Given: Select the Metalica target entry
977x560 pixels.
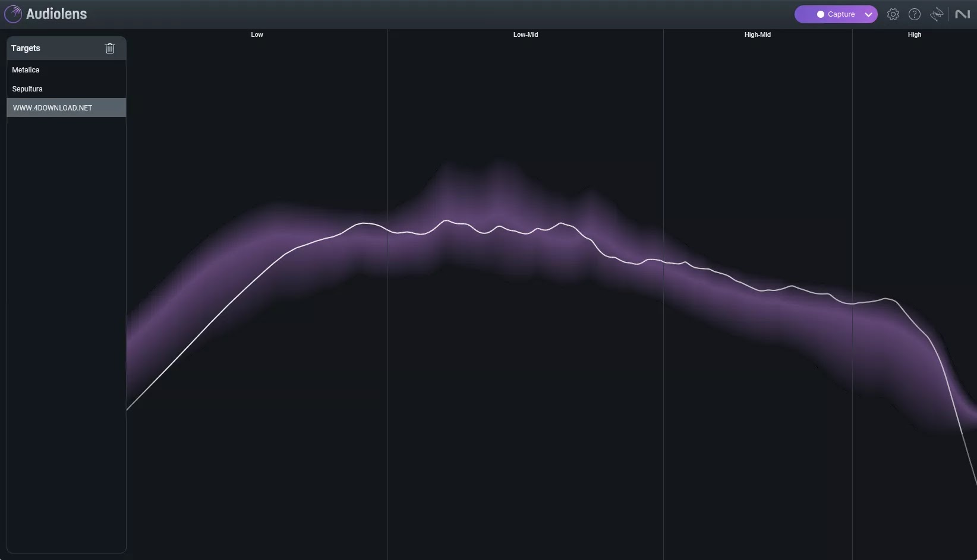Looking at the screenshot, I should (x=26, y=69).
